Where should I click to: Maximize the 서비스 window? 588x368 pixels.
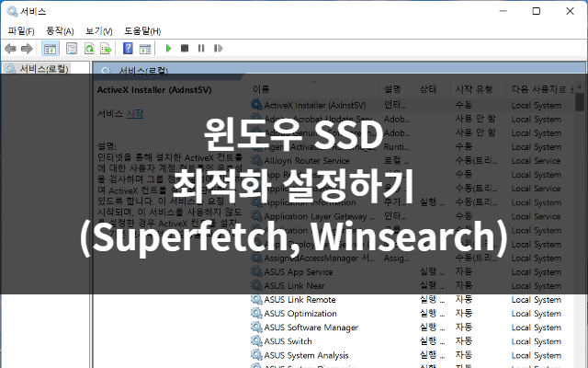537,11
